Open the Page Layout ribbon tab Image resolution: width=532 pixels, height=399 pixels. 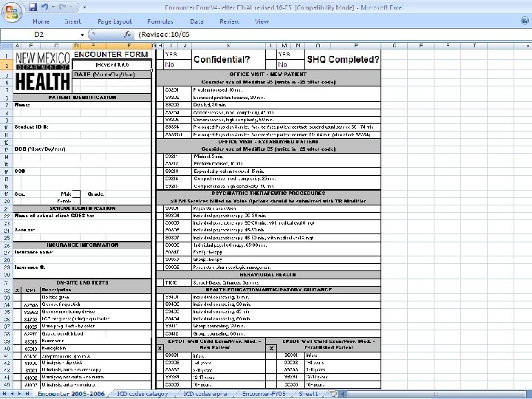point(115,21)
